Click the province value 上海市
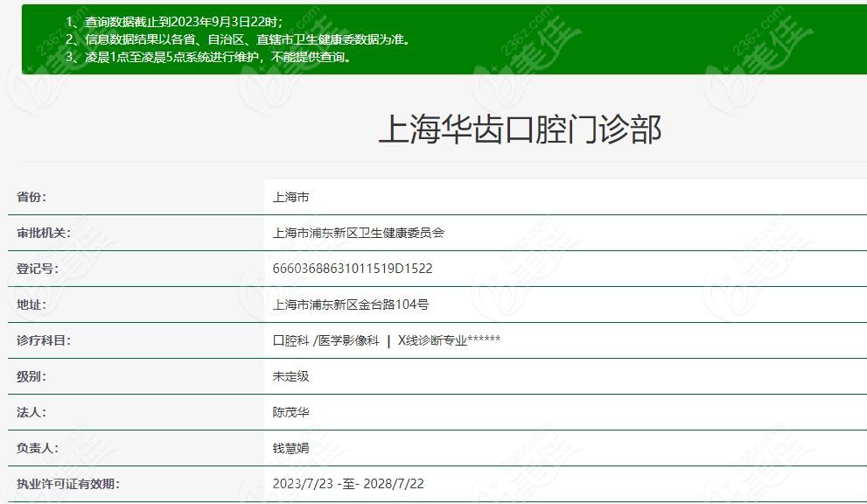The width and height of the screenshot is (867, 504). click(290, 197)
